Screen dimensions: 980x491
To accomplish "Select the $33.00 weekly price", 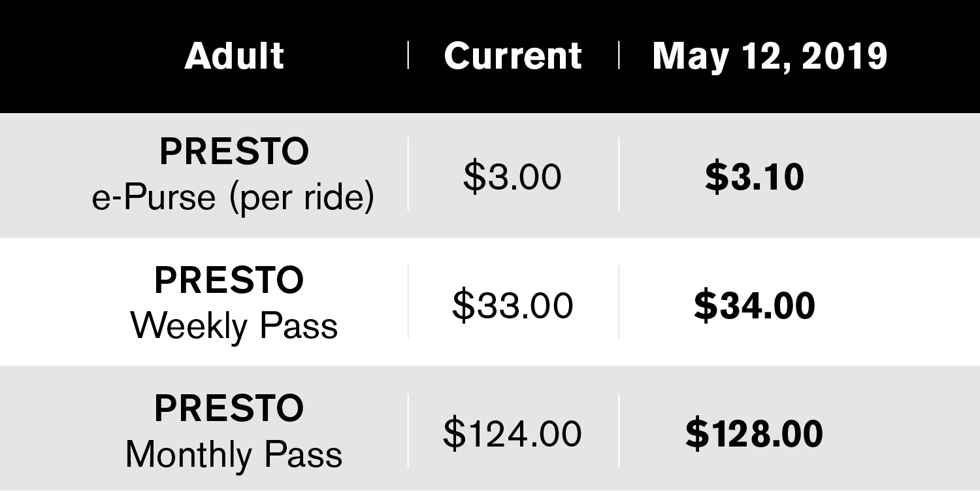I will pyautogui.click(x=513, y=305).
